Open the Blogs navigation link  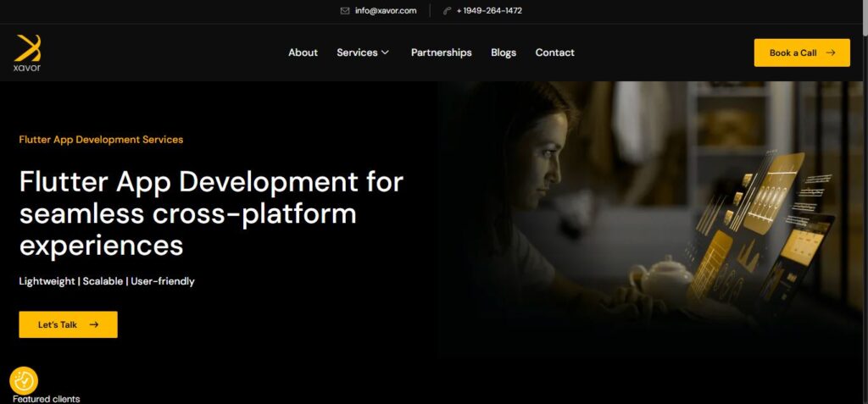(x=504, y=53)
